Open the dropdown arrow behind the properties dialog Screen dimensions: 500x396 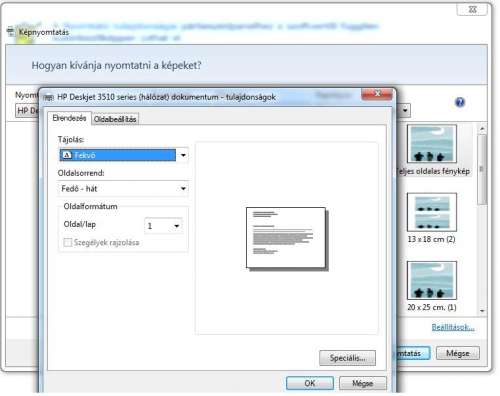pos(405,110)
